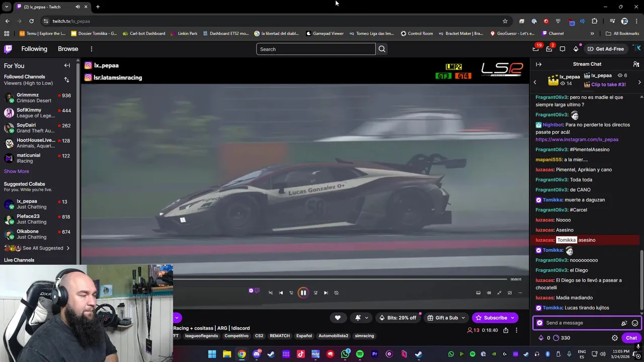Open notification bell dropdown
The width and height of the screenshot is (644, 362).
click(x=362, y=318)
